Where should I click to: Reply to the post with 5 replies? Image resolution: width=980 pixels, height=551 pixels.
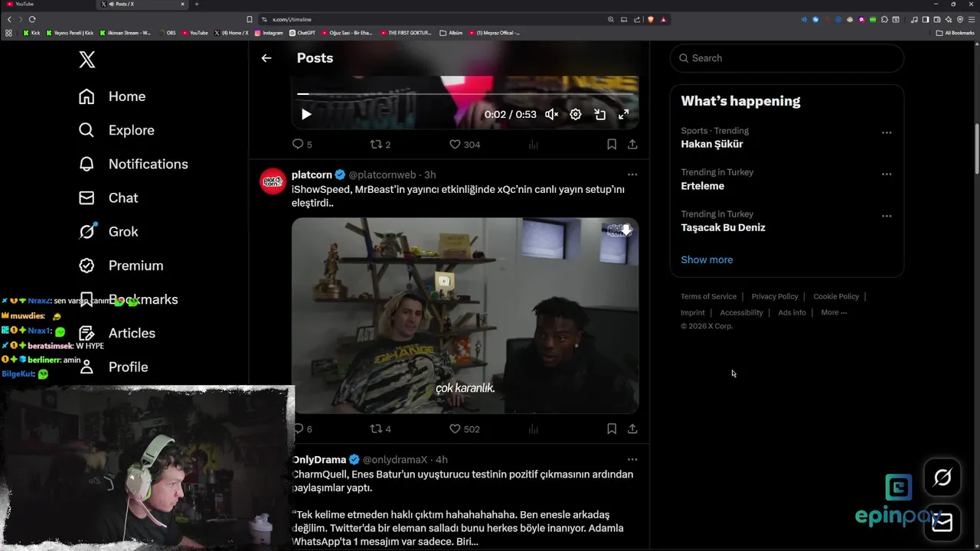tap(302, 144)
